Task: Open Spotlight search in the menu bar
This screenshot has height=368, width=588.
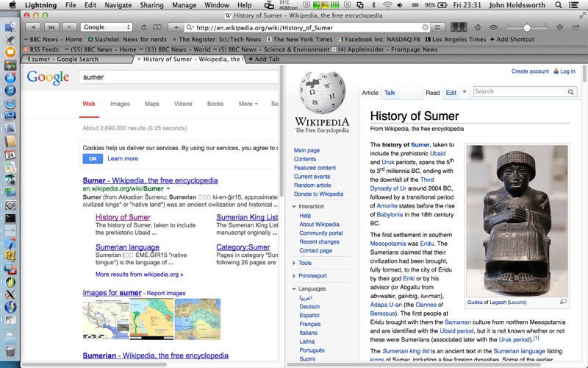Action: click(559, 5)
